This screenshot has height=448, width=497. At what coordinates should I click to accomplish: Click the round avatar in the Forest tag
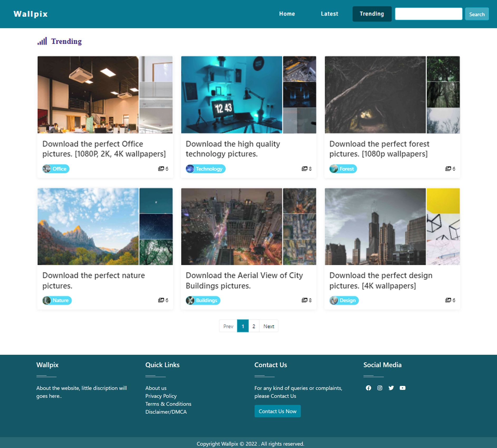tap(334, 169)
